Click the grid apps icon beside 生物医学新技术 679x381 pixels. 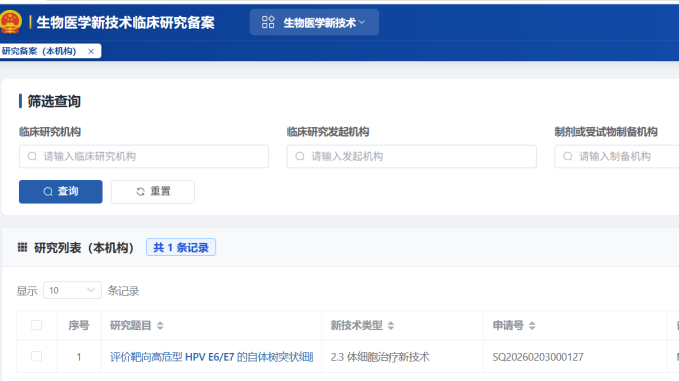[x=268, y=22]
